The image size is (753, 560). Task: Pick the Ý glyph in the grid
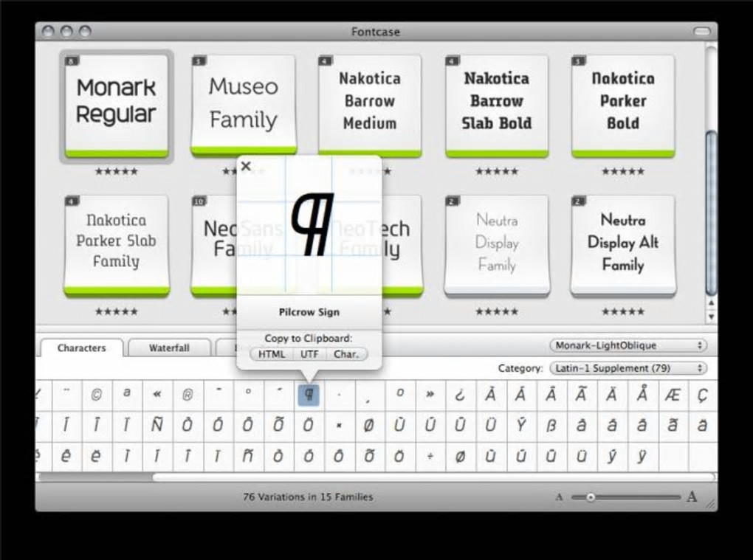521,425
